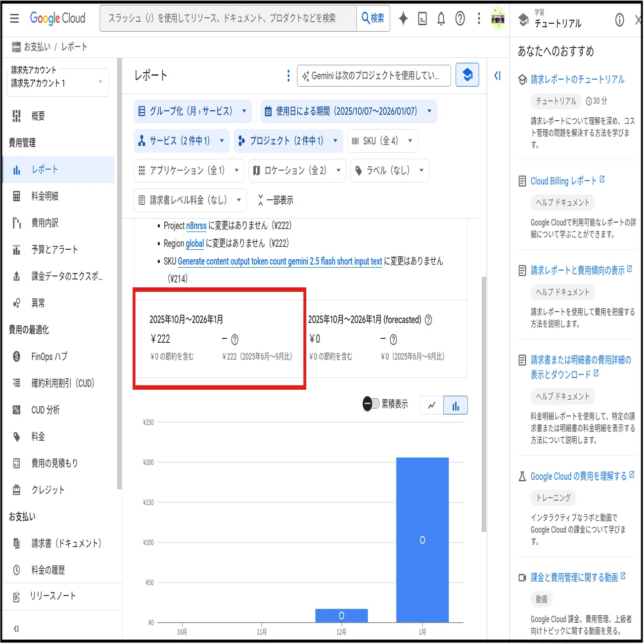Toggle 累積表示 cumulative switch
Viewport: 644px width, 644px height.
371,404
